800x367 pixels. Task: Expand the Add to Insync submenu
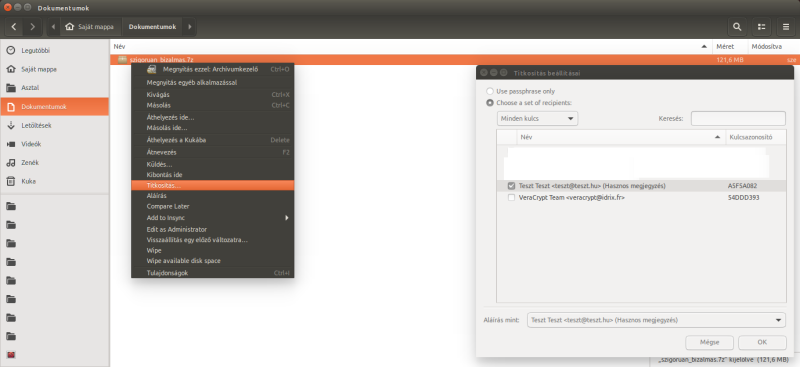coord(212,217)
